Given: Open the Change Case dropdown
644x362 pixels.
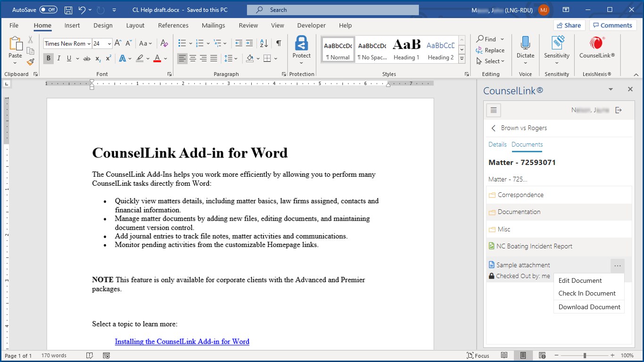Looking at the screenshot, I should [146, 43].
